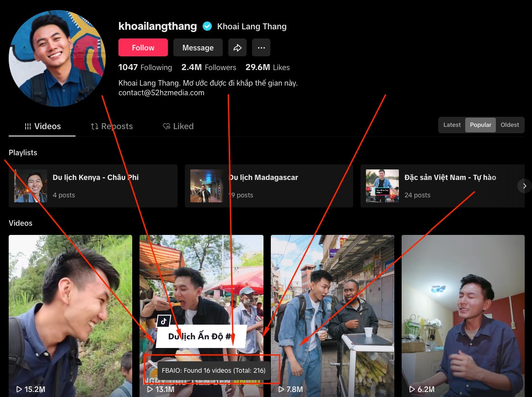The height and width of the screenshot is (397, 532).
Task: Click the Đặc sản Việt Nam playlist thumbnail
Action: 382,186
